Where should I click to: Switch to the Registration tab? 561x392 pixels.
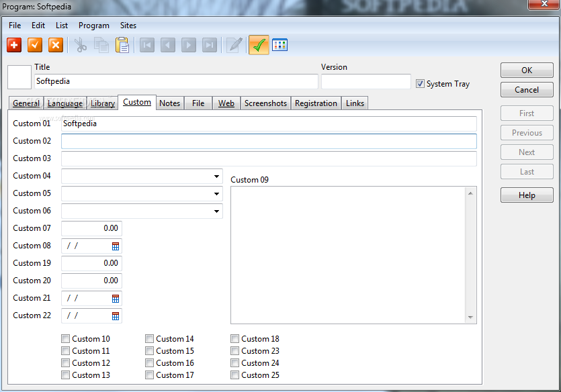tap(316, 103)
